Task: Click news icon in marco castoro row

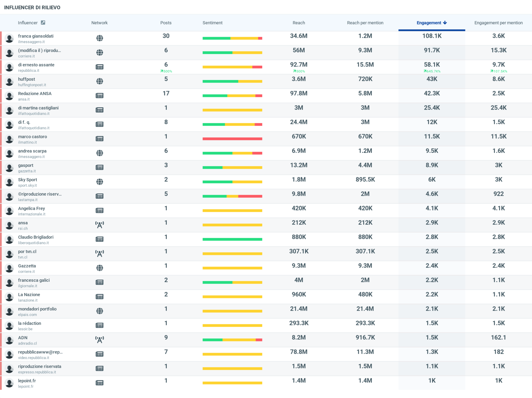Action: click(x=99, y=139)
